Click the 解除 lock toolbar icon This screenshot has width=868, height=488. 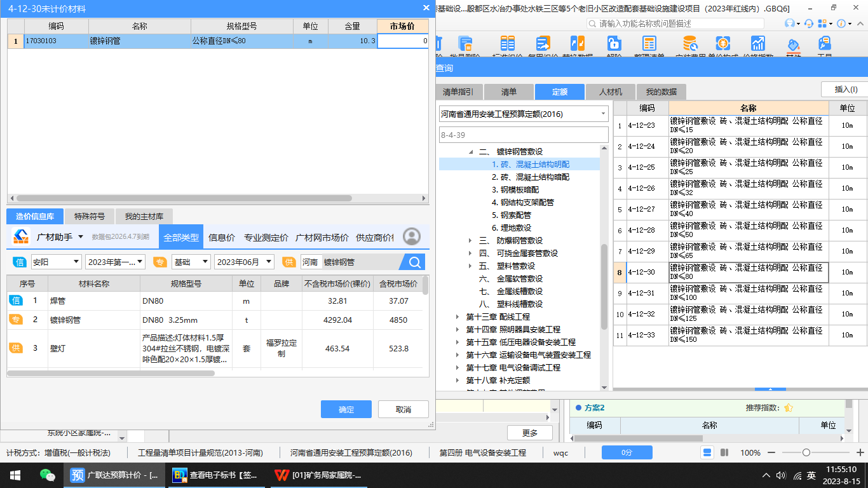(x=614, y=44)
